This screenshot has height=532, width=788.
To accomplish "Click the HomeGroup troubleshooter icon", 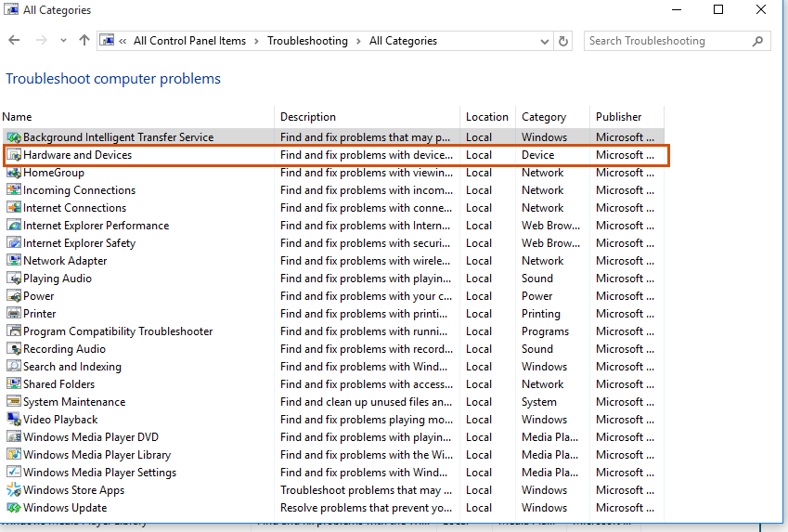I will pyautogui.click(x=14, y=173).
